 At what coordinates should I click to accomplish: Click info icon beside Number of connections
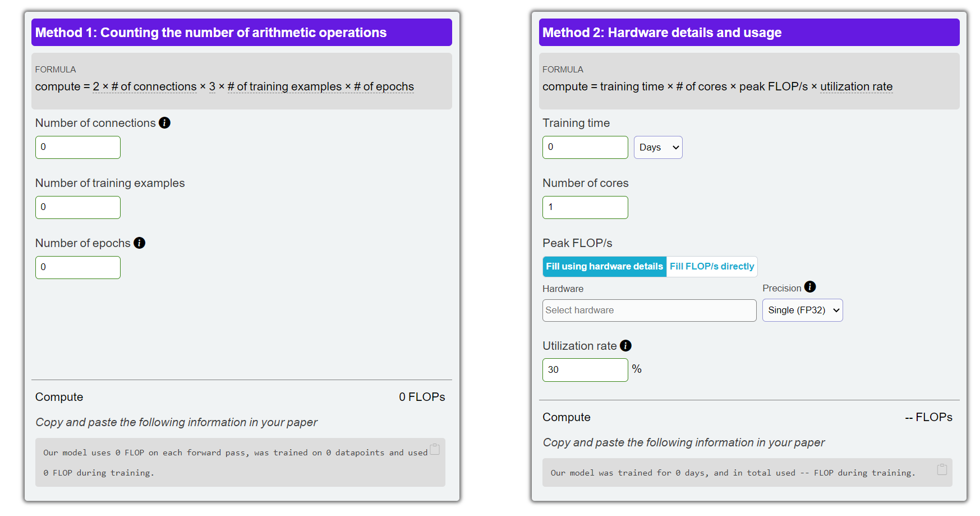coord(164,123)
